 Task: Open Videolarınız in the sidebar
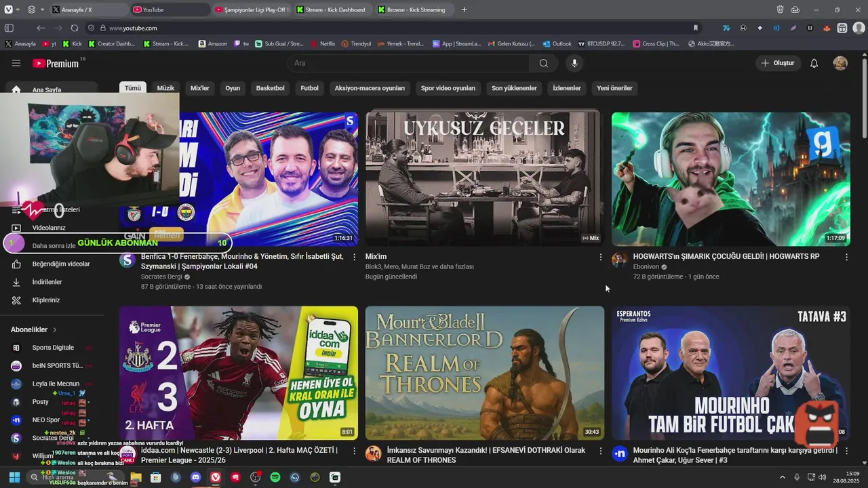(x=49, y=228)
